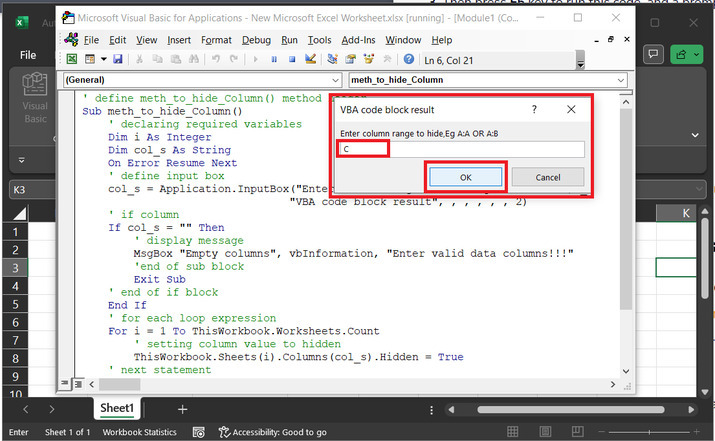Image resolution: width=715 pixels, height=441 pixels.
Task: Switch to Normal view icon in status bar
Action: pyautogui.click(x=513, y=431)
